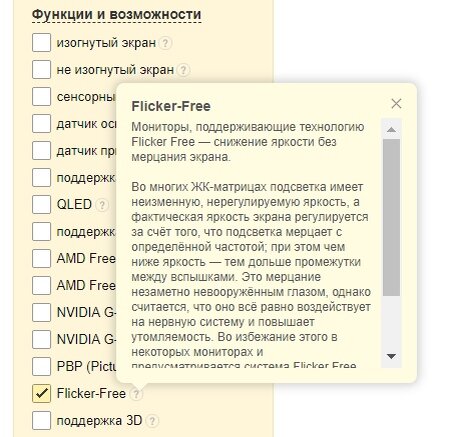
Task: Uncheck the Flicker-Free checkbox
Action: [41, 393]
